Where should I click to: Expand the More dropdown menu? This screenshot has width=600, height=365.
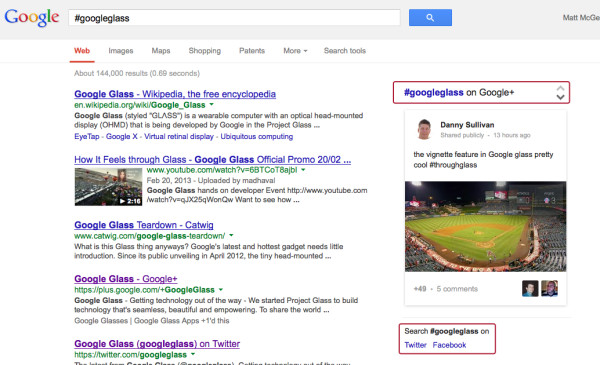[295, 51]
